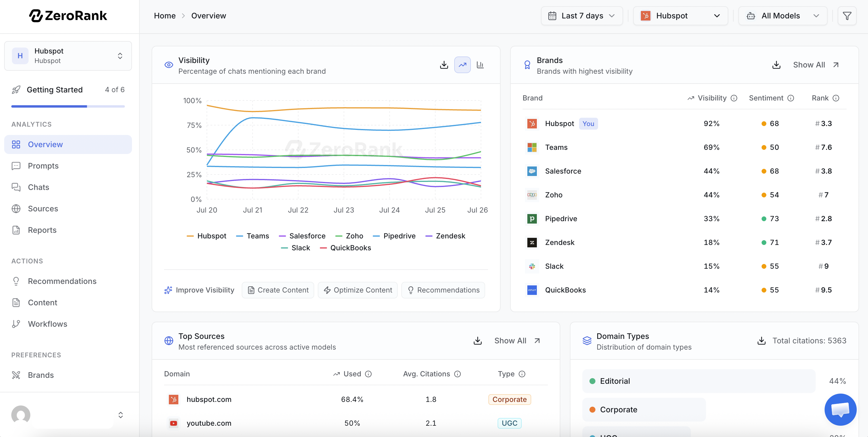Expand the All Models dropdown
This screenshot has height=437, width=868.
(x=783, y=16)
